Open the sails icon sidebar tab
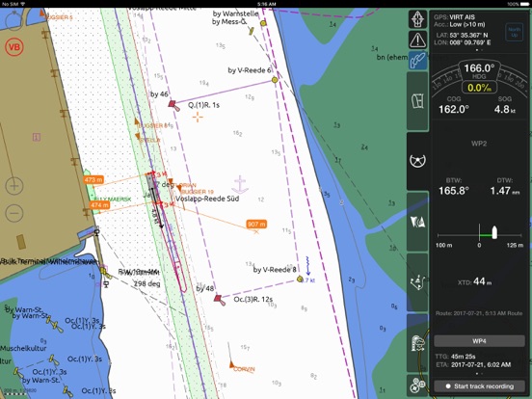This screenshot has width=532, height=399. pyautogui.click(x=417, y=222)
